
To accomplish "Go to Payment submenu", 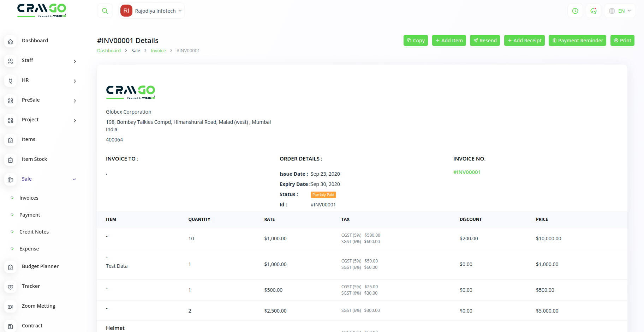I will click(30, 215).
